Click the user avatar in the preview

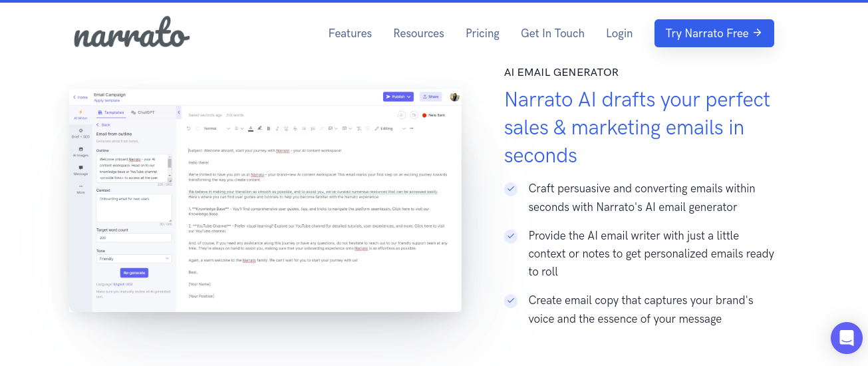[454, 96]
